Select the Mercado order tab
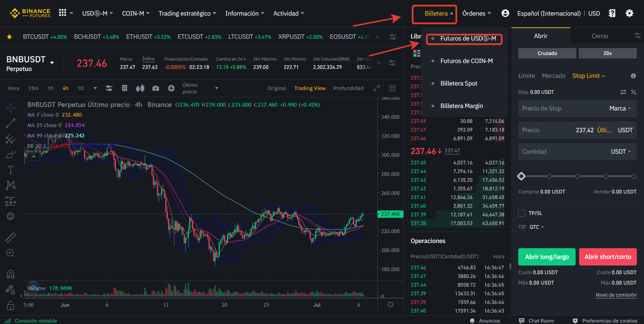Screen dimensions: 644x324 [x=553, y=76]
